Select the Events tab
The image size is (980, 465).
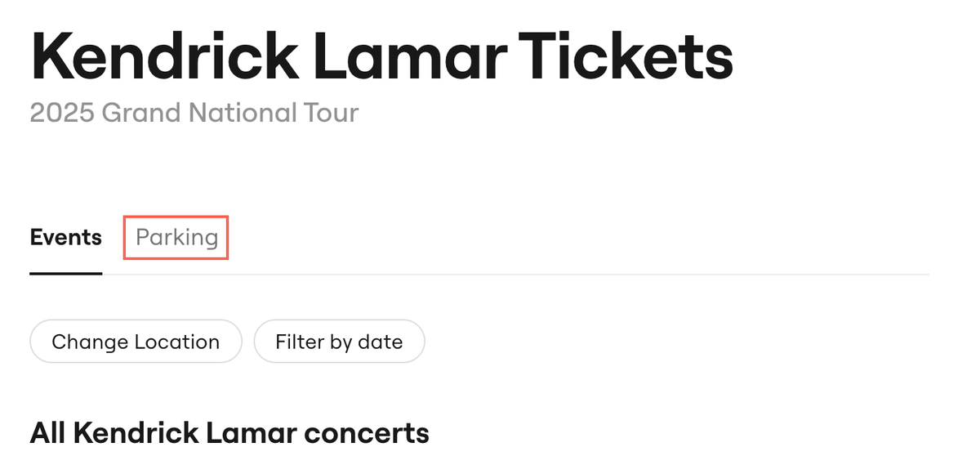click(66, 238)
